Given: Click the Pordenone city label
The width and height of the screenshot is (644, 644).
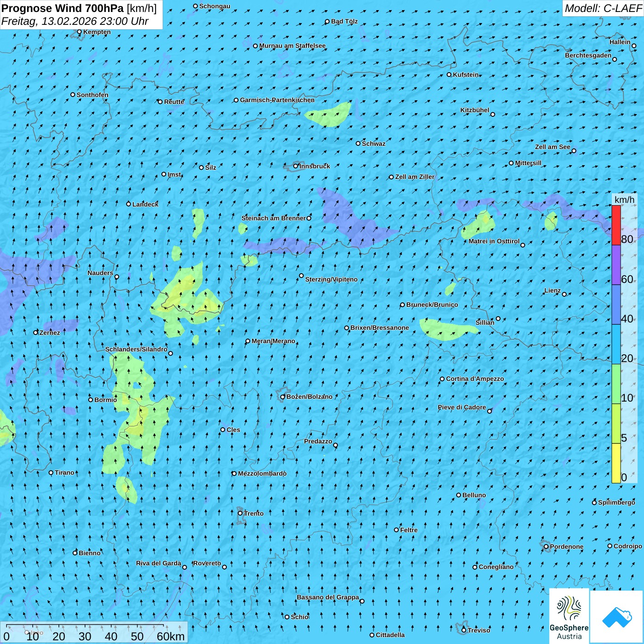Looking at the screenshot, I should [567, 546].
